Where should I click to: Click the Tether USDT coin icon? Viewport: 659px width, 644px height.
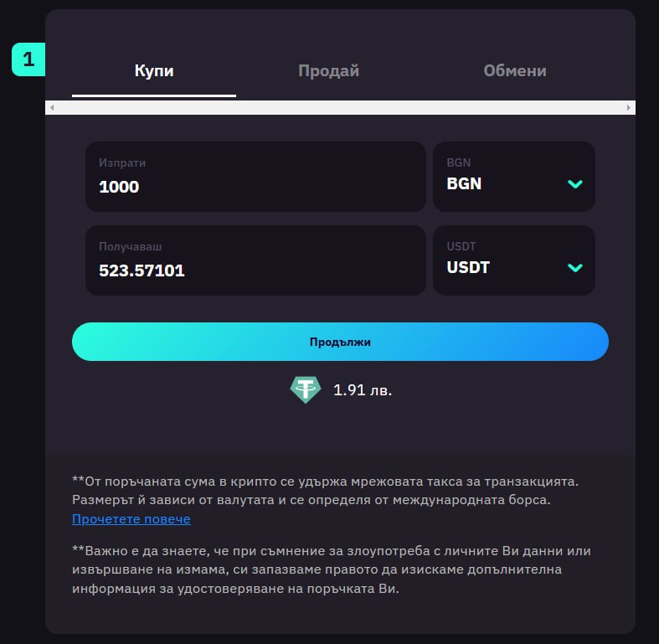point(306,389)
